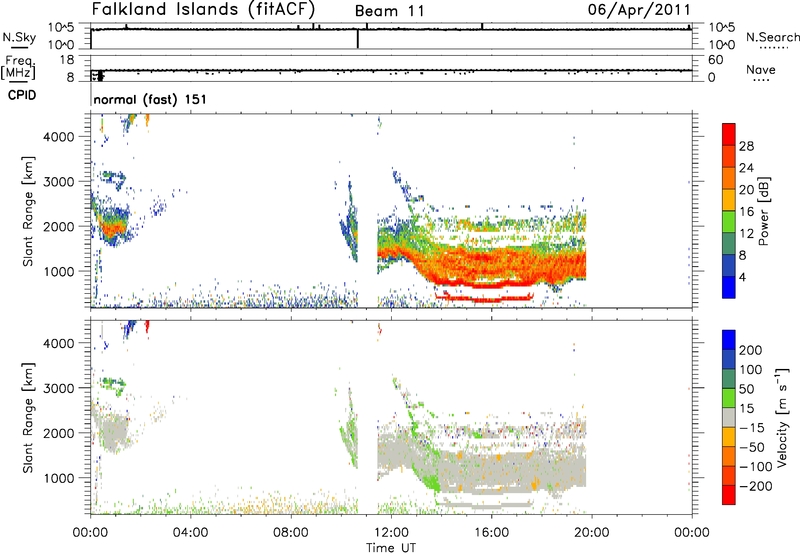Click the "Power [dB]" colorbar title
The image size is (800, 554).
[x=763, y=211]
